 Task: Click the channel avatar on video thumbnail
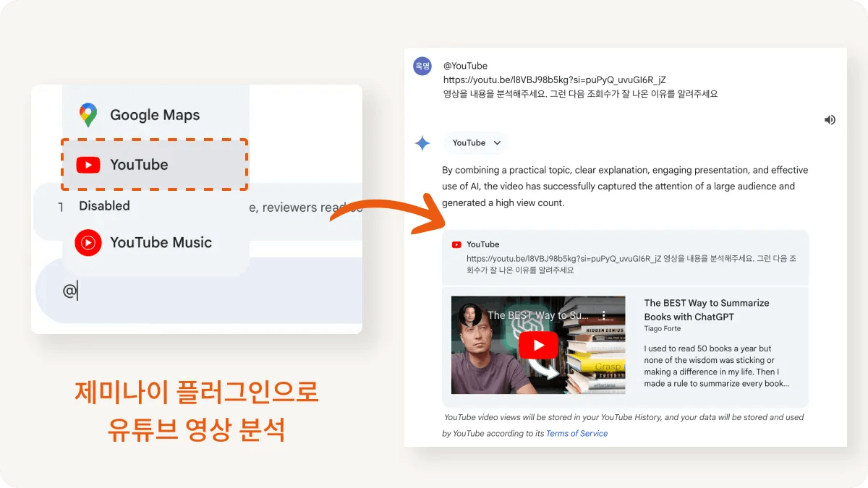tap(470, 315)
